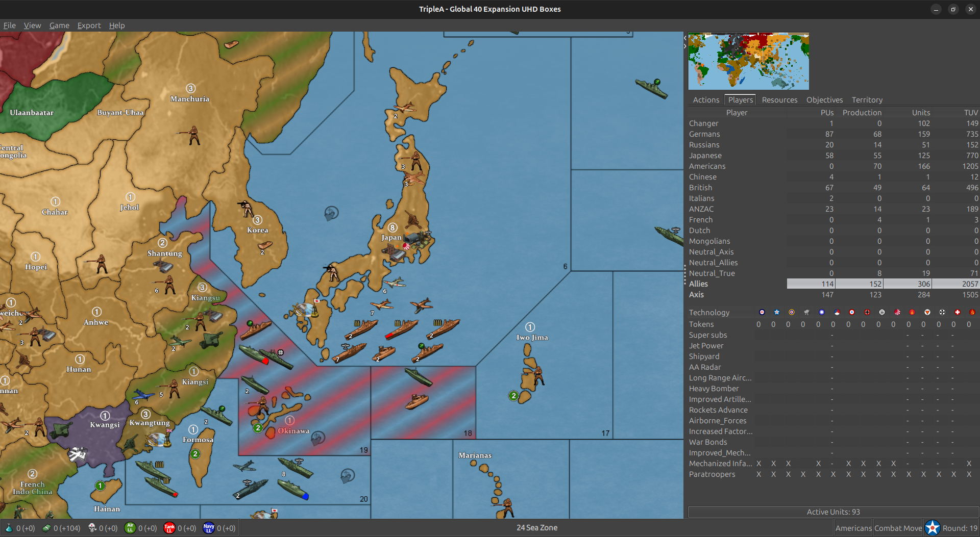Click the Swiss cross emblem in Technology row

[958, 312]
